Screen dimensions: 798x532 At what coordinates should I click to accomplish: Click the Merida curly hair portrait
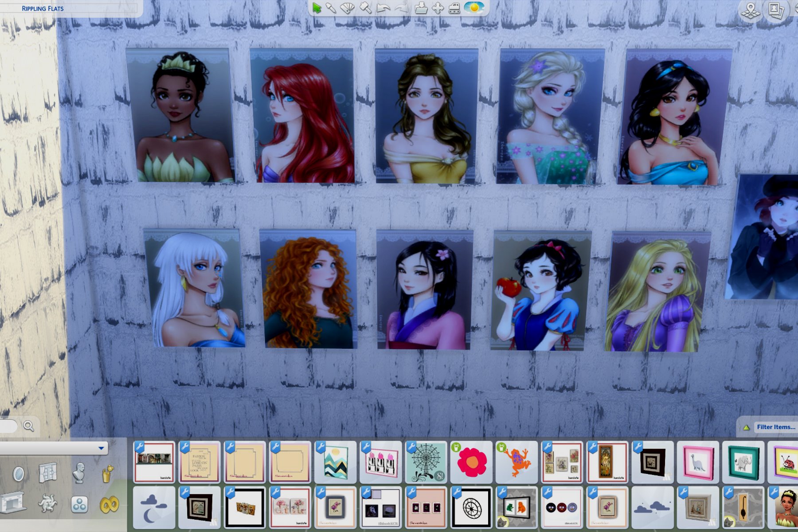(308, 289)
